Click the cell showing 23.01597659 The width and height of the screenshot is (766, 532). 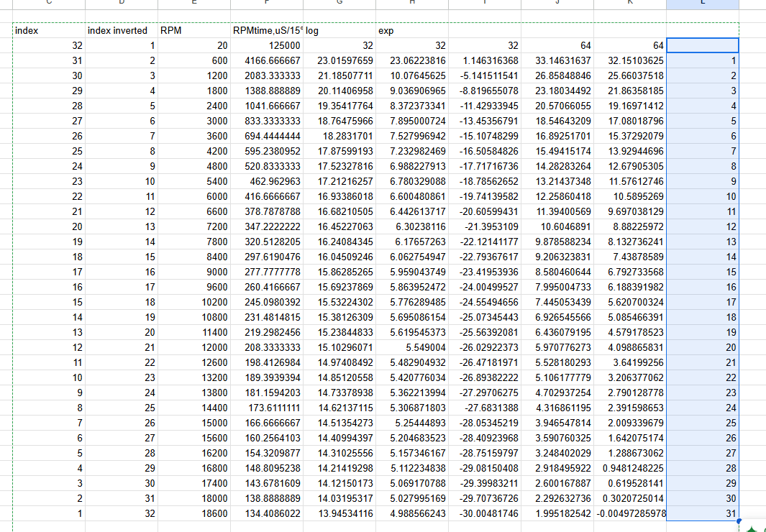[x=339, y=60]
